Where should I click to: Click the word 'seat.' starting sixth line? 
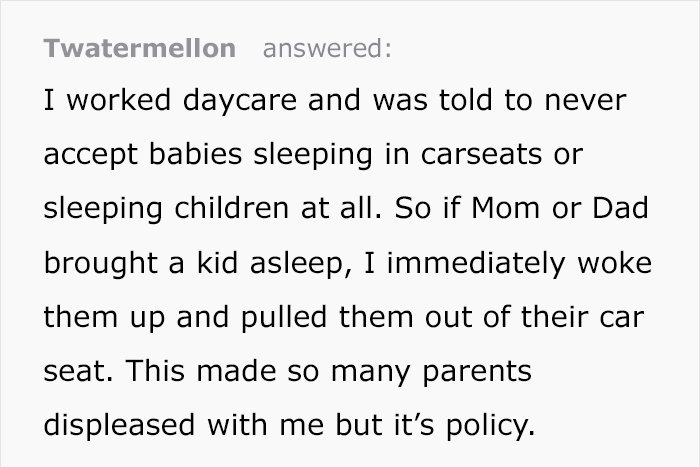(x=78, y=372)
